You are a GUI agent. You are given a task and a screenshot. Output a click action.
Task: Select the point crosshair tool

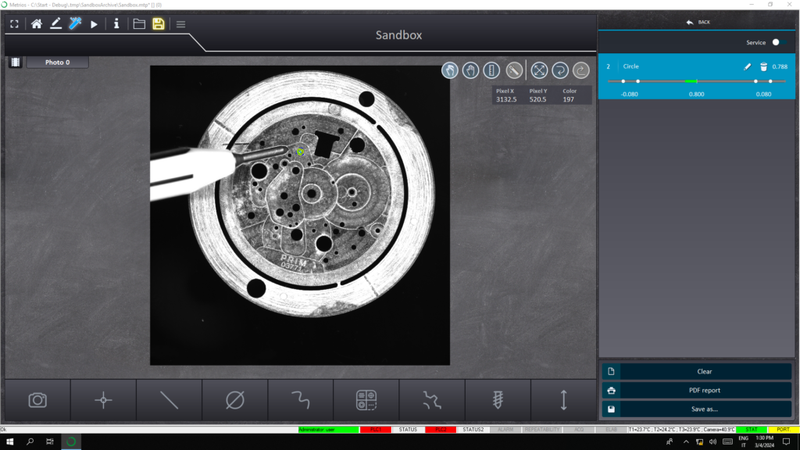(103, 400)
